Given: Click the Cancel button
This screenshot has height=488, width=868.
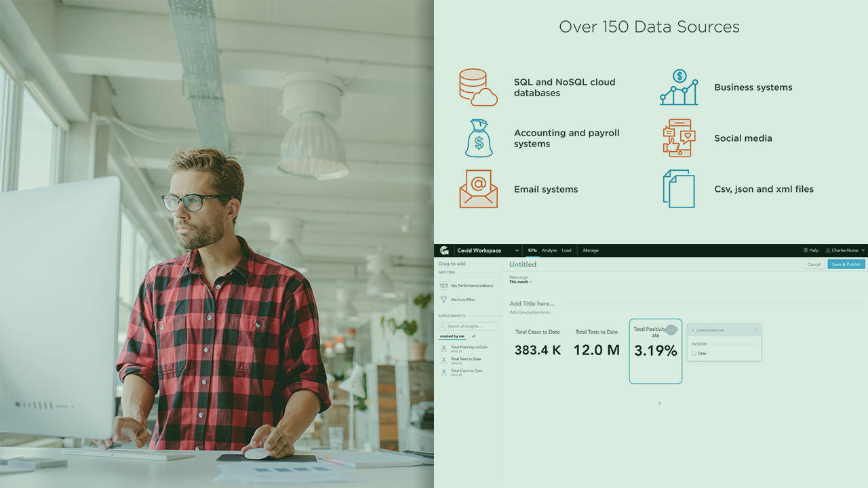Looking at the screenshot, I should pos(814,264).
